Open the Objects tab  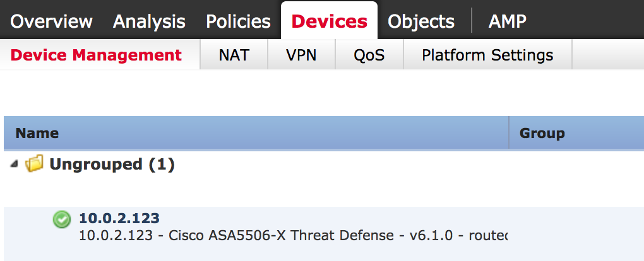[421, 21]
